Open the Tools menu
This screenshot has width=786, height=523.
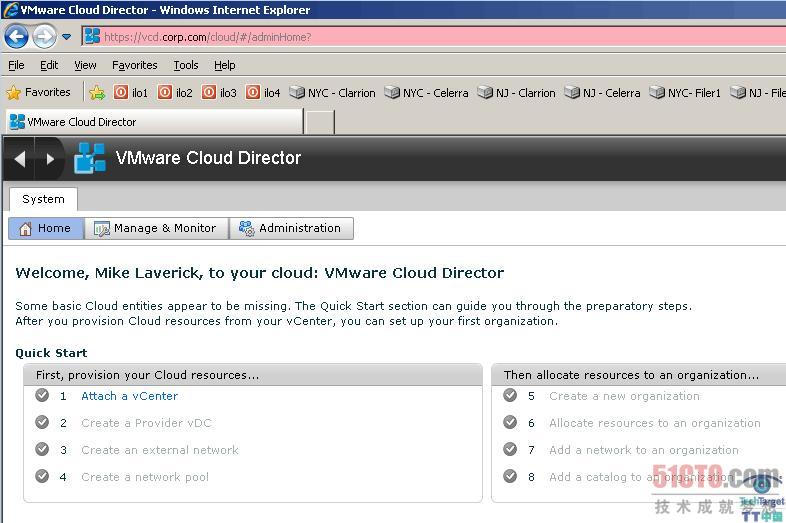tap(186, 65)
